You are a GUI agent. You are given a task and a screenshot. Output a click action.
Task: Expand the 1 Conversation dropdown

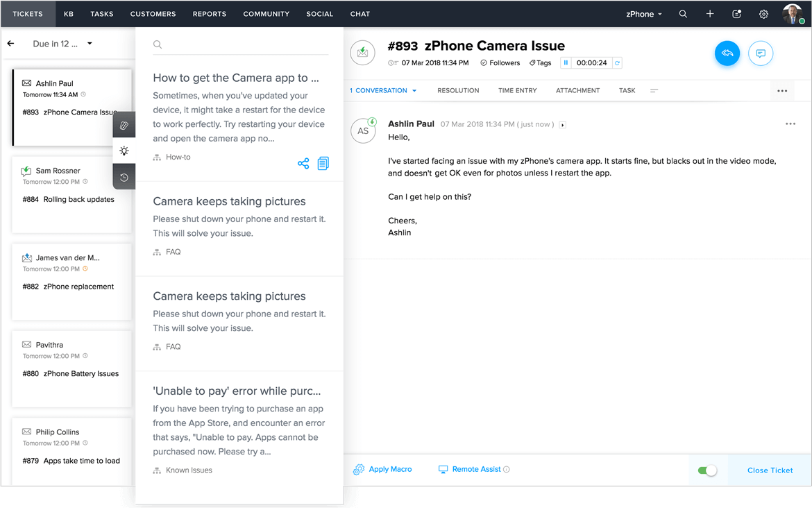[x=383, y=91]
